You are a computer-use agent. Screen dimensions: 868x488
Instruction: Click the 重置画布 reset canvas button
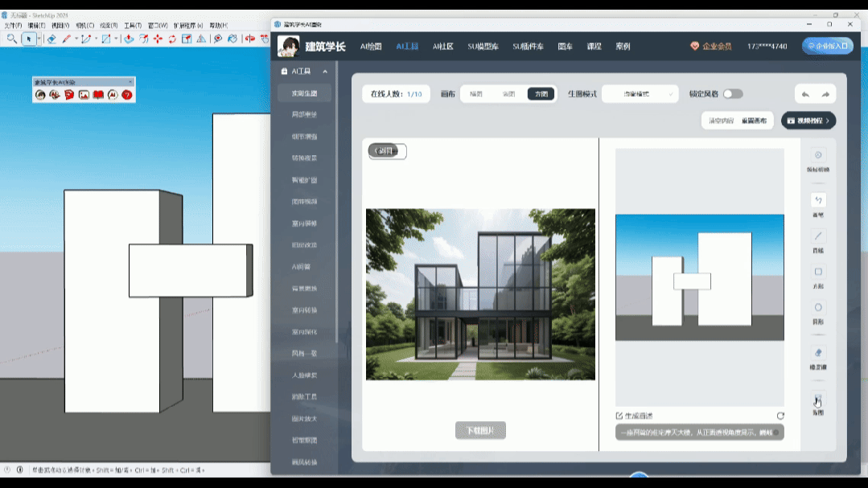coord(754,121)
